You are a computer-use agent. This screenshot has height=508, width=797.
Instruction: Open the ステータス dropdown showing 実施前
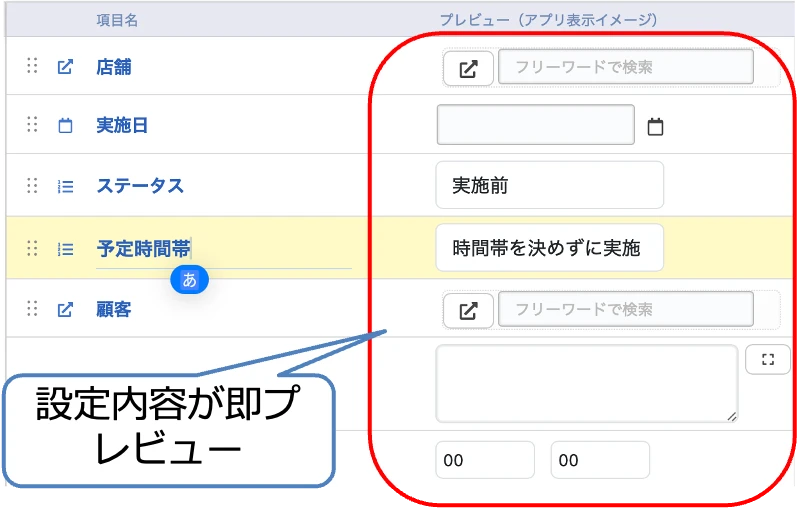click(549, 186)
